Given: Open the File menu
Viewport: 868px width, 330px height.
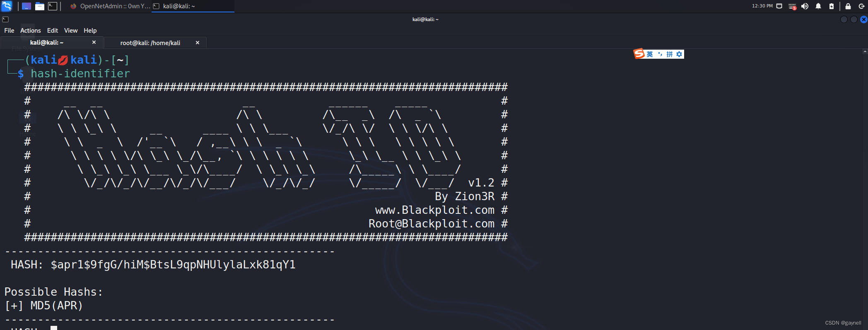Looking at the screenshot, I should [9, 31].
